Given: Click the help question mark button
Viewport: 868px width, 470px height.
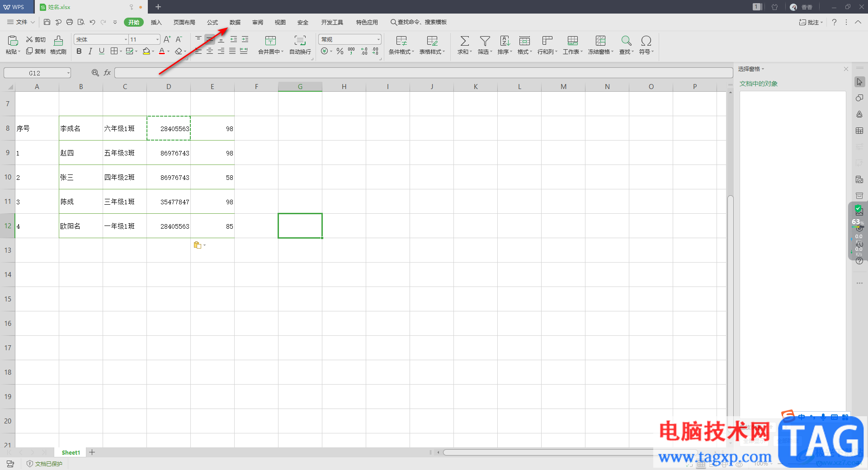Looking at the screenshot, I should click(x=835, y=22).
